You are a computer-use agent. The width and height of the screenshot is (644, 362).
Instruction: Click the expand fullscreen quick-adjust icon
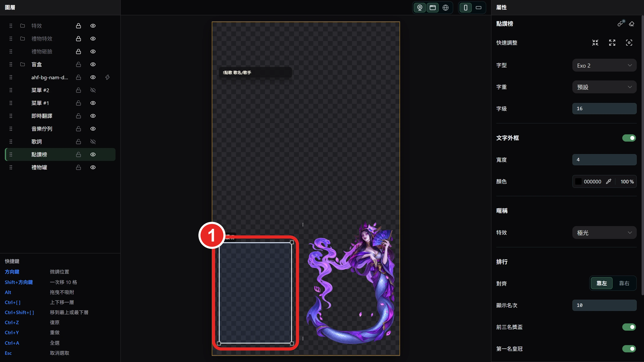click(612, 43)
